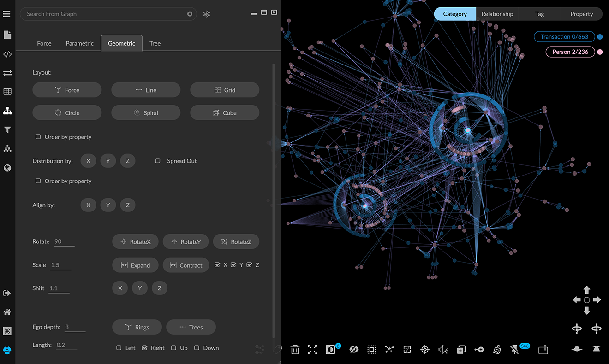Click the fit-to-screen expand arrows icon
609x364 pixels.
point(313,350)
